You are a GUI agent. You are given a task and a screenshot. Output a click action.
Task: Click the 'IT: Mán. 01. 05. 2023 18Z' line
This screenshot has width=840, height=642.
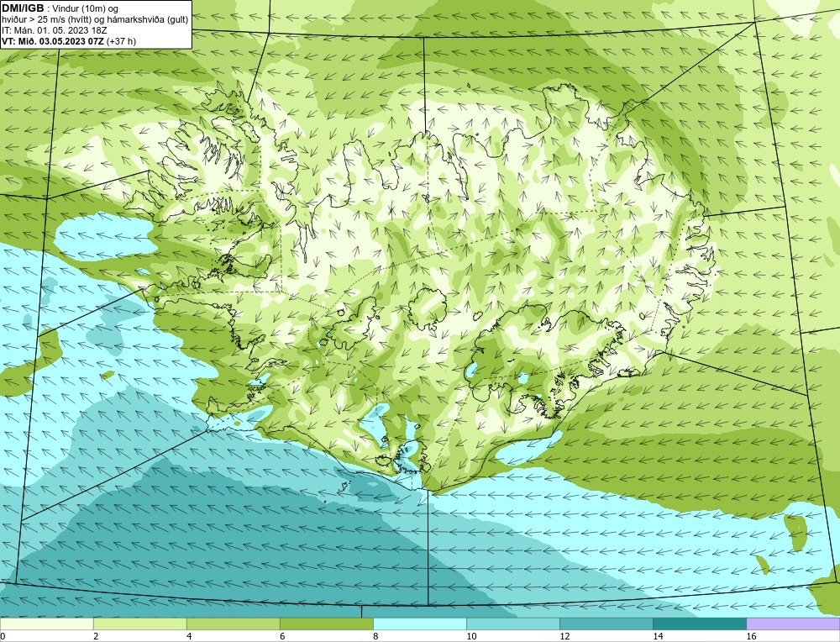(54, 30)
